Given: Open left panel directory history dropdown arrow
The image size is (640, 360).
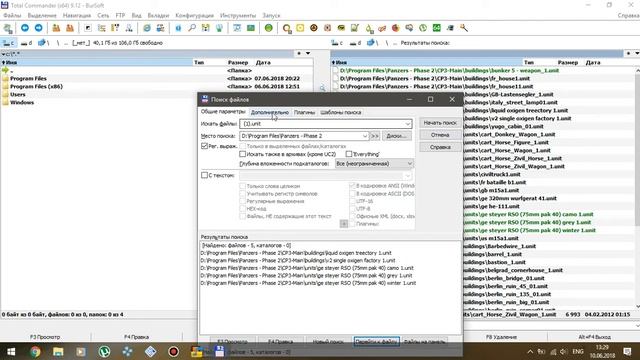Looking at the screenshot, I should tap(308, 53).
